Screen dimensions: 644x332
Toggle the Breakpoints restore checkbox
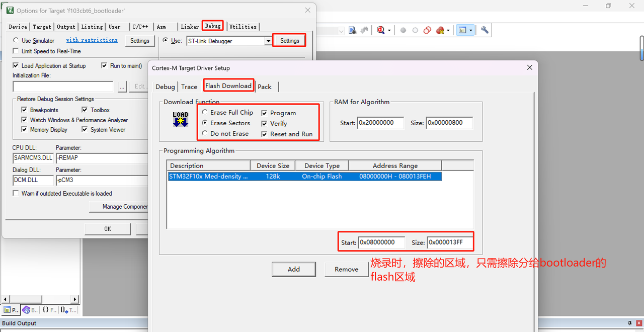click(x=24, y=110)
